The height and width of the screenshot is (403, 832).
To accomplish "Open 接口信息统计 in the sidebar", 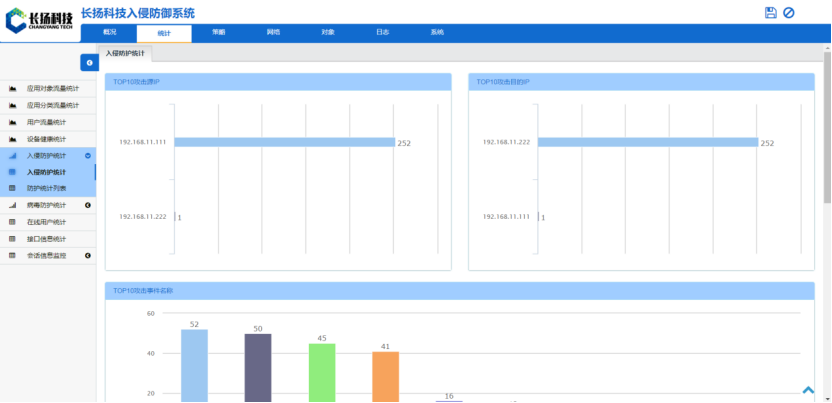I will coord(46,238).
